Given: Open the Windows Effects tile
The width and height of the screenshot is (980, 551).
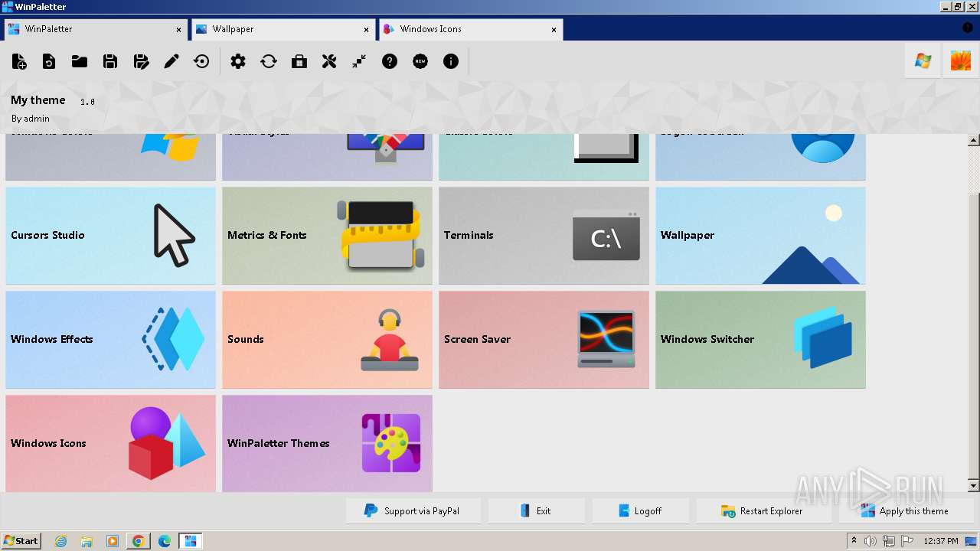Looking at the screenshot, I should pos(111,340).
